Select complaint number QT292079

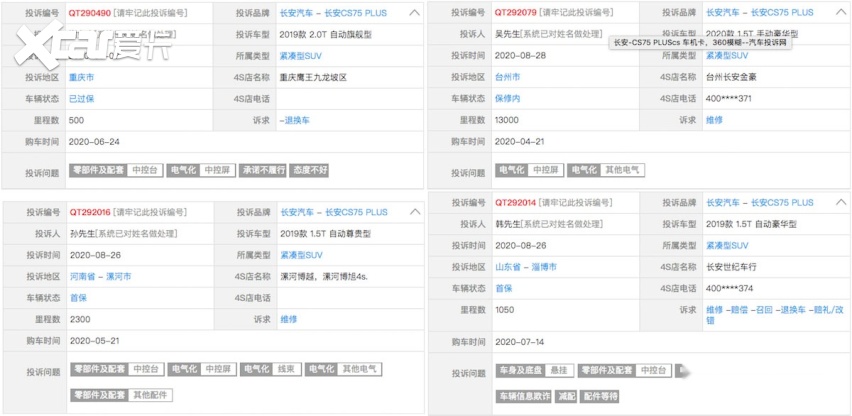pos(515,12)
